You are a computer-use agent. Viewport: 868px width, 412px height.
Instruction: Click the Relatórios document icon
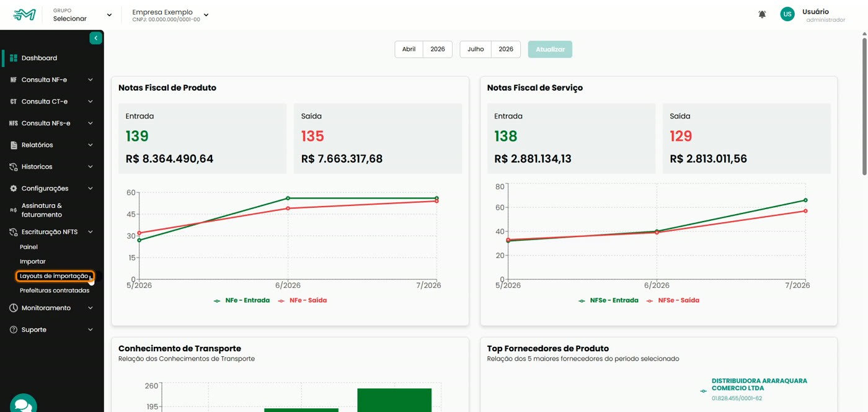pos(14,145)
